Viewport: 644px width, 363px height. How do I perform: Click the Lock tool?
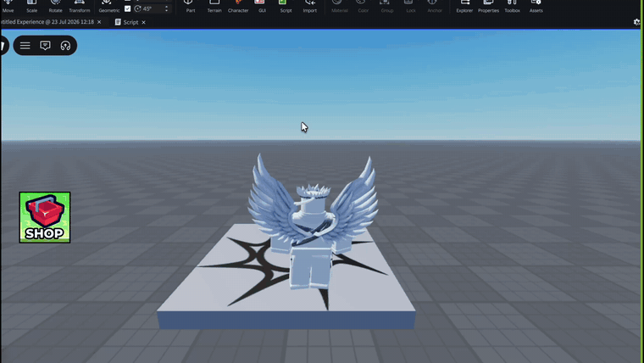point(411,7)
